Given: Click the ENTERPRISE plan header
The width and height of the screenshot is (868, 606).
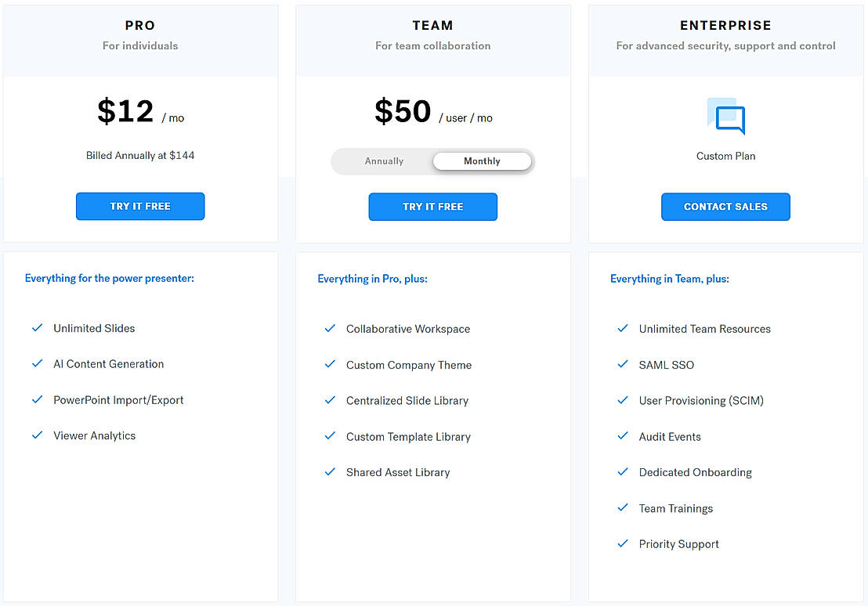Looking at the screenshot, I should click(725, 25).
